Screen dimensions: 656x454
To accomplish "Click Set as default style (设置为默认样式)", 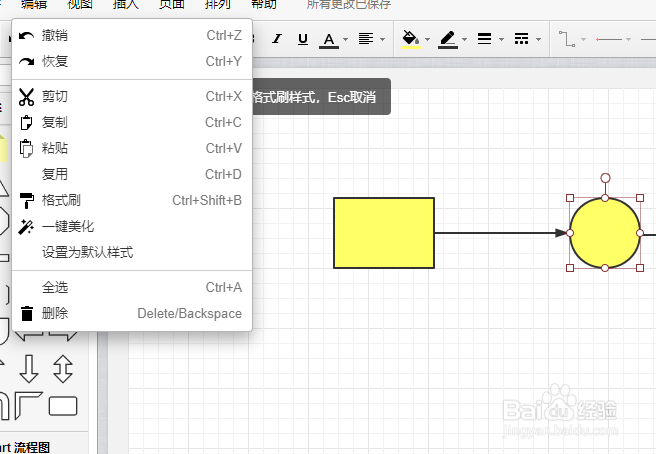I will pos(132,252).
